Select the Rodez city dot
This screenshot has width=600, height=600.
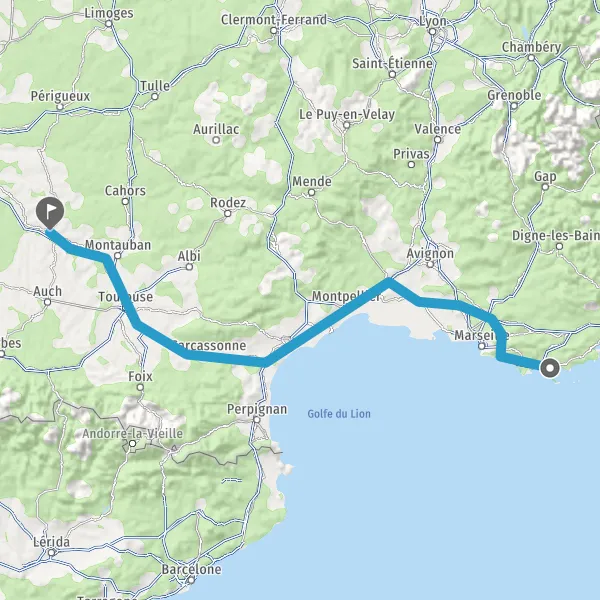click(x=228, y=214)
